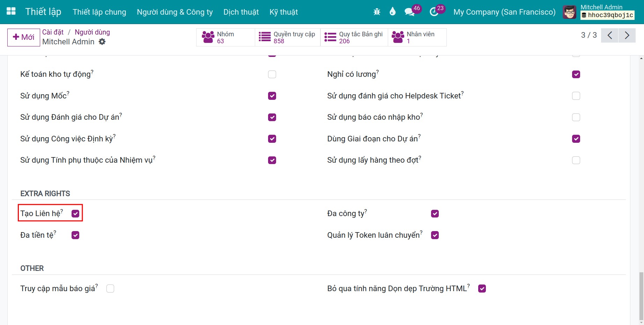
Task: Open Mitchell Admin user menu
Action: (598, 12)
